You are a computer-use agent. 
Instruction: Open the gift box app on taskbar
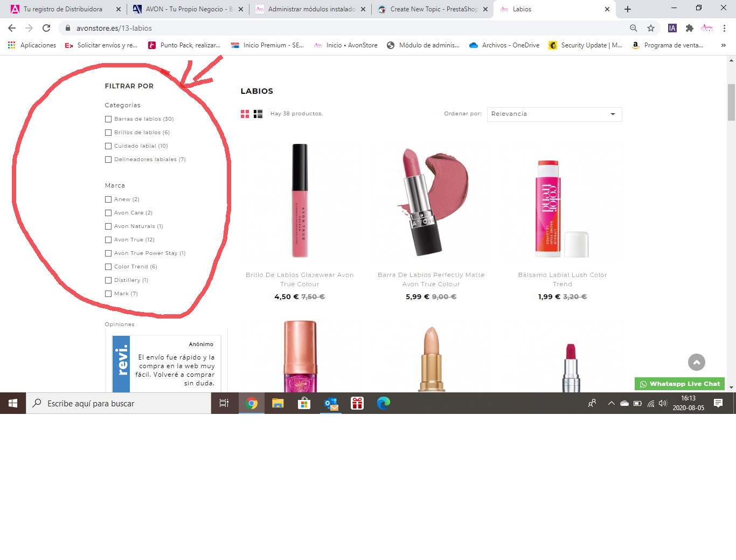(357, 403)
